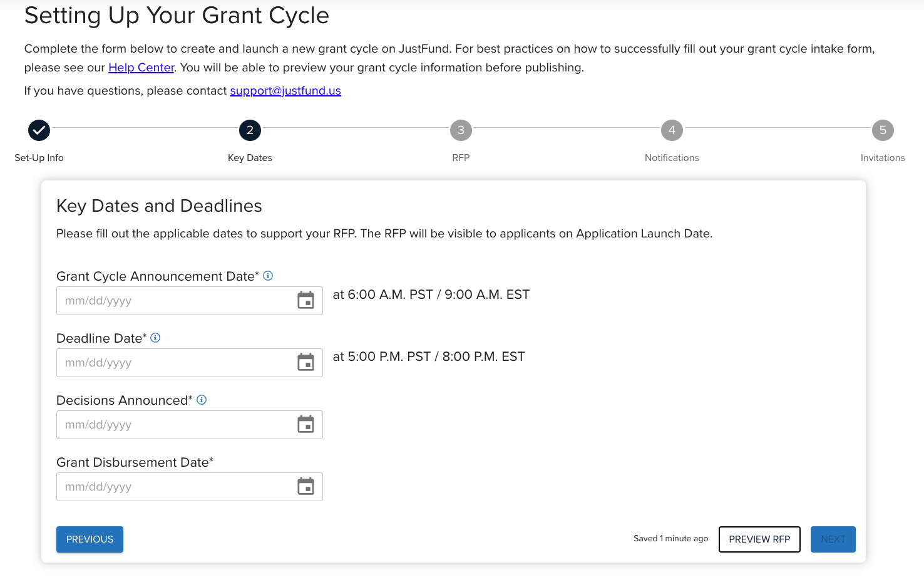The height and width of the screenshot is (577, 924).
Task: Select step 2 Key Dates circle
Action: coord(250,130)
